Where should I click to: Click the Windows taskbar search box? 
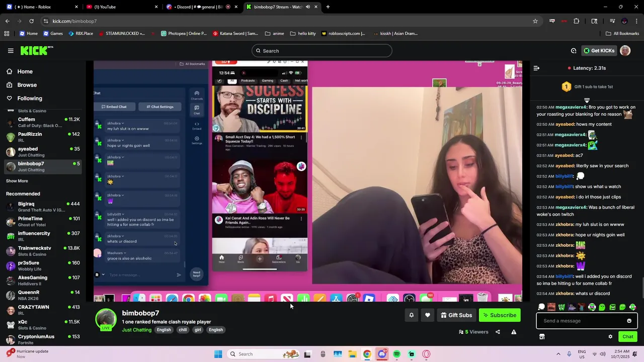tap(264, 354)
